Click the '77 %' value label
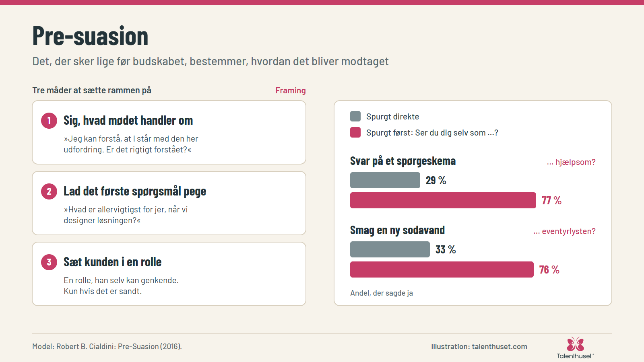644x362 pixels. tap(551, 201)
